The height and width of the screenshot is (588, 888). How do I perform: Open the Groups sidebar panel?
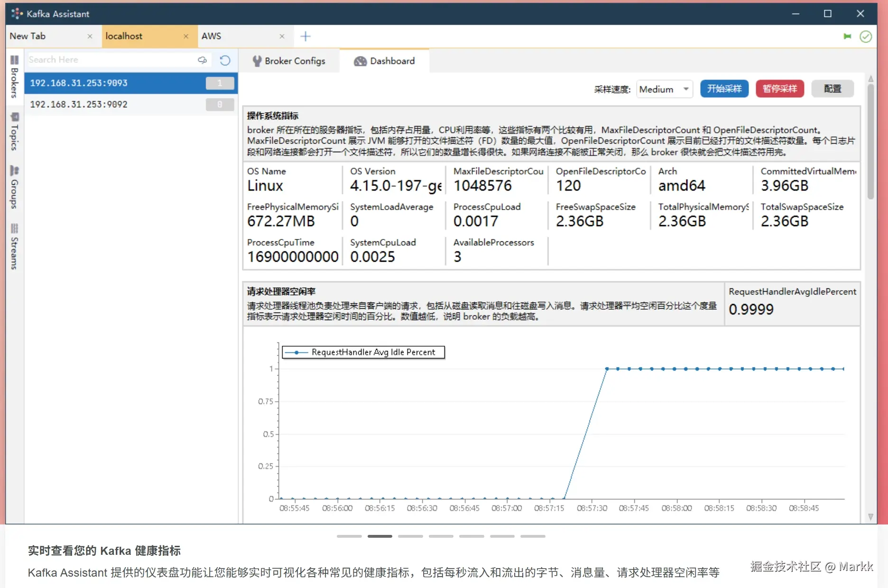coord(15,186)
